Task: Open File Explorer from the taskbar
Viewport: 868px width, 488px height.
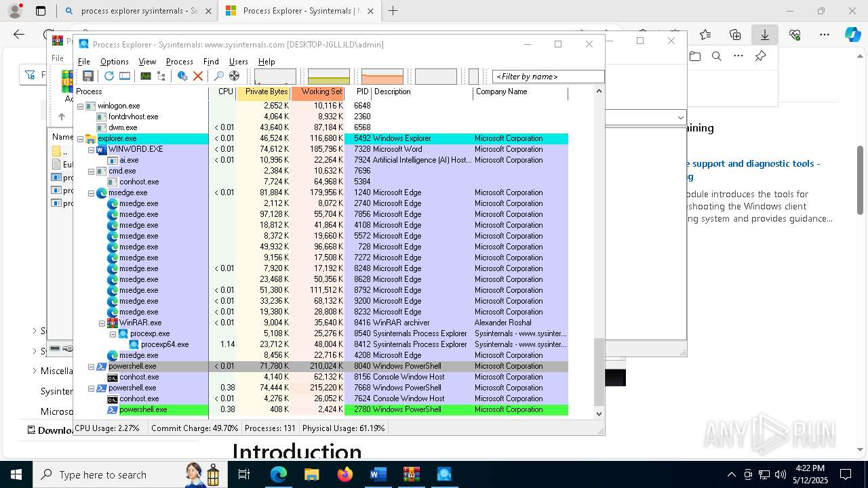Action: point(312,474)
